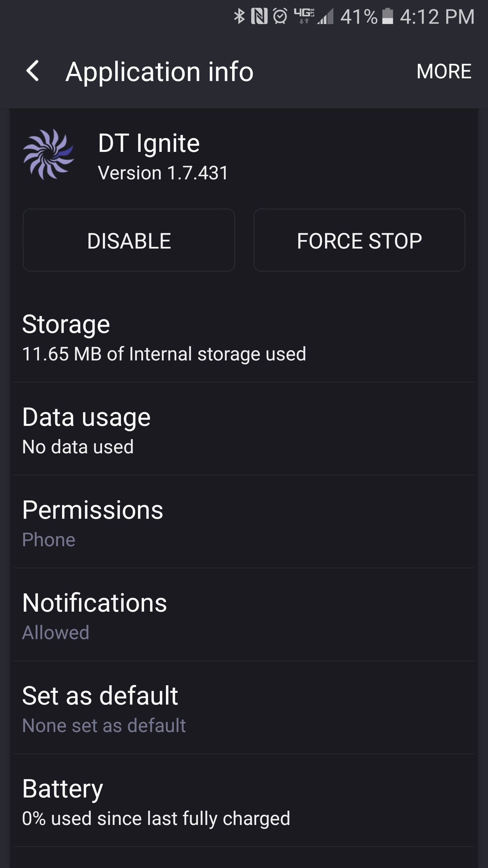This screenshot has height=868, width=488.
Task: Open the Storage details entry
Action: 244,337
